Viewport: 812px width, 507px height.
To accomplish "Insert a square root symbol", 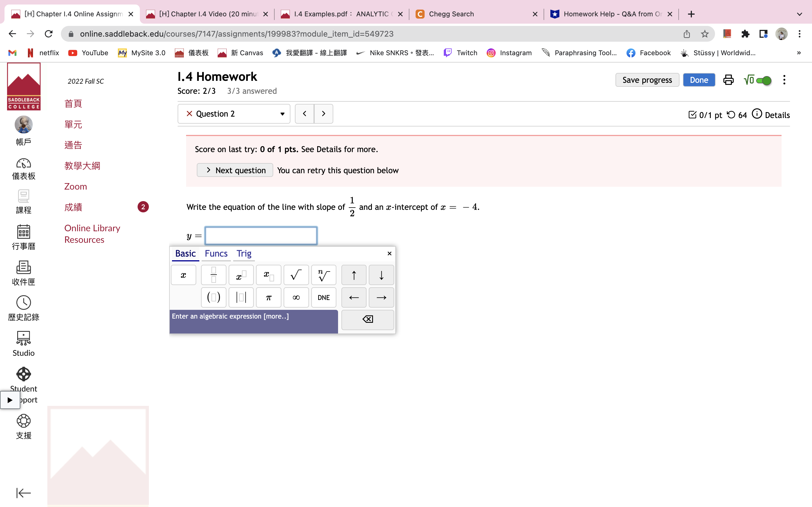I will 295,275.
